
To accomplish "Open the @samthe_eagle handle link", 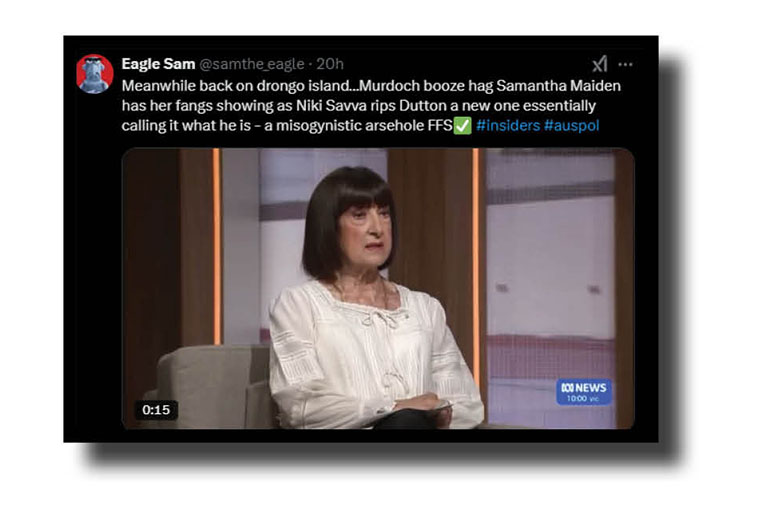I will click(x=252, y=64).
